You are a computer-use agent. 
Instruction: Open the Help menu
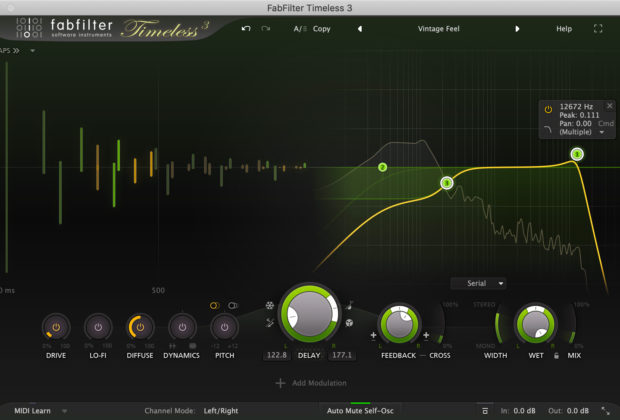click(x=564, y=28)
